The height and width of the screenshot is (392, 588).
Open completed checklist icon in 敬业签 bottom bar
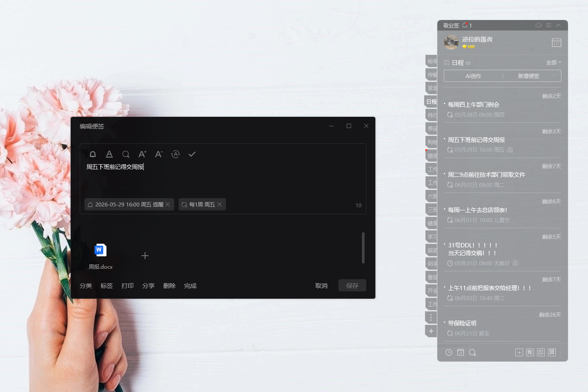click(x=460, y=352)
